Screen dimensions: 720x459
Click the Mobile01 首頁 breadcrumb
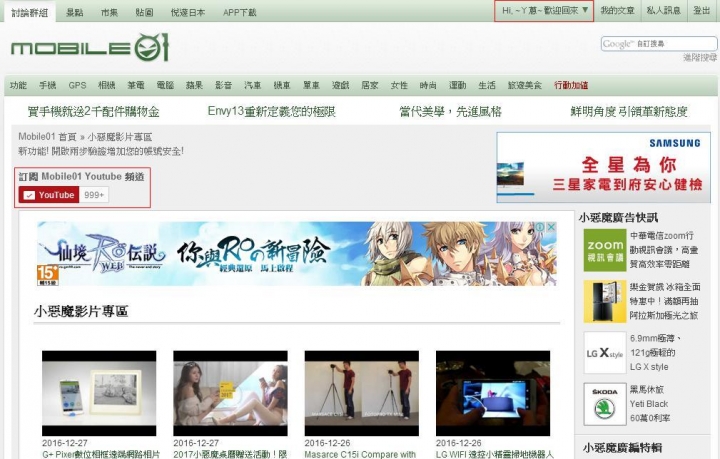click(47, 137)
